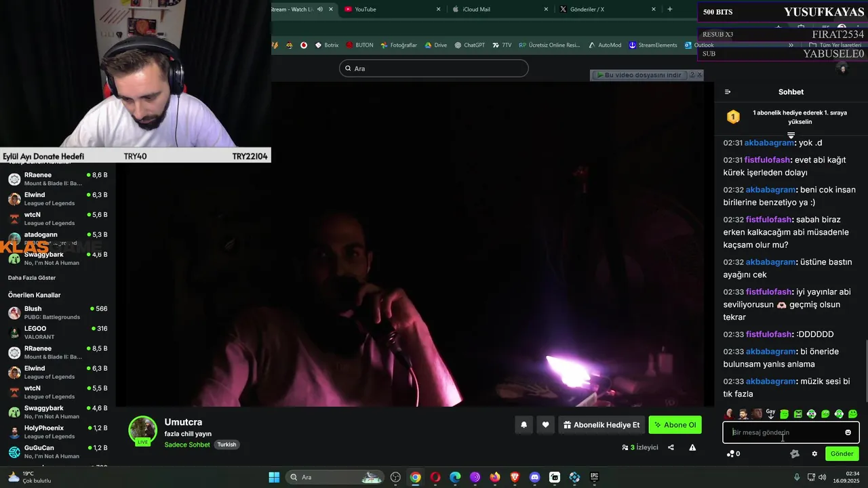Close the video download overlay bar
Viewport: 868px width, 488px height.
pyautogui.click(x=700, y=75)
